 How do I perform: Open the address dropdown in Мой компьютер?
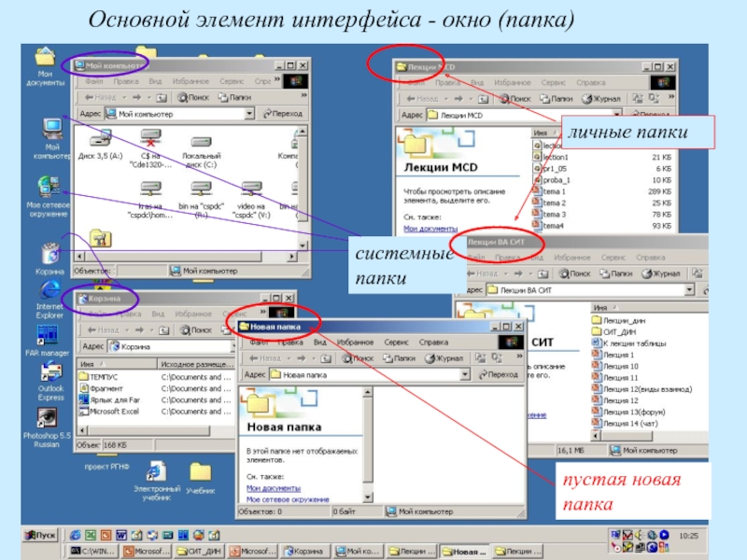(249, 114)
